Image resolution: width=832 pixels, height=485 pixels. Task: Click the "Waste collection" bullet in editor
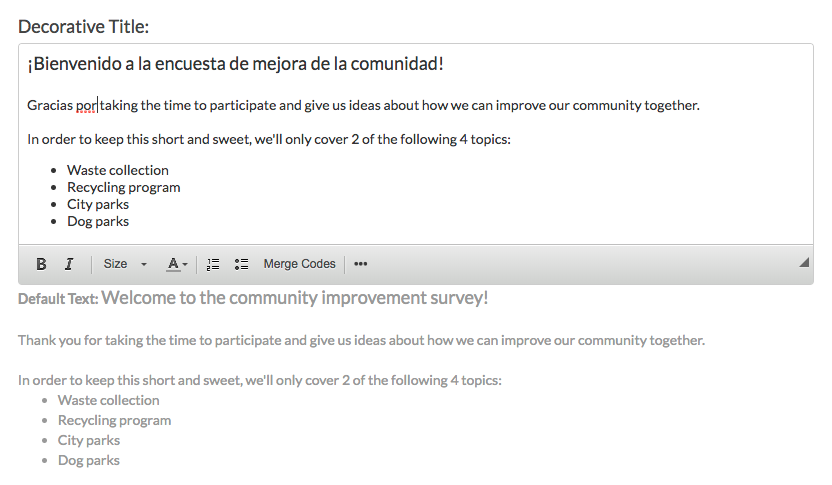pos(118,170)
